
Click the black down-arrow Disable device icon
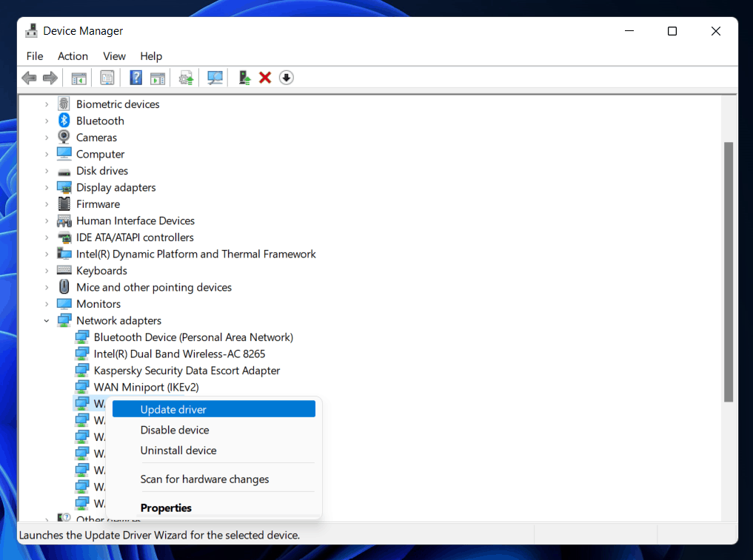click(x=287, y=78)
